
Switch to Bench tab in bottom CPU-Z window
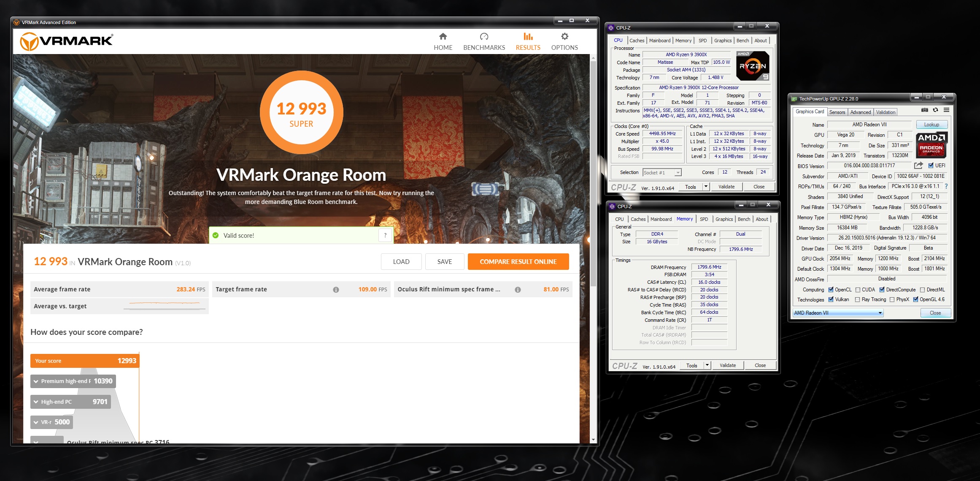(744, 219)
